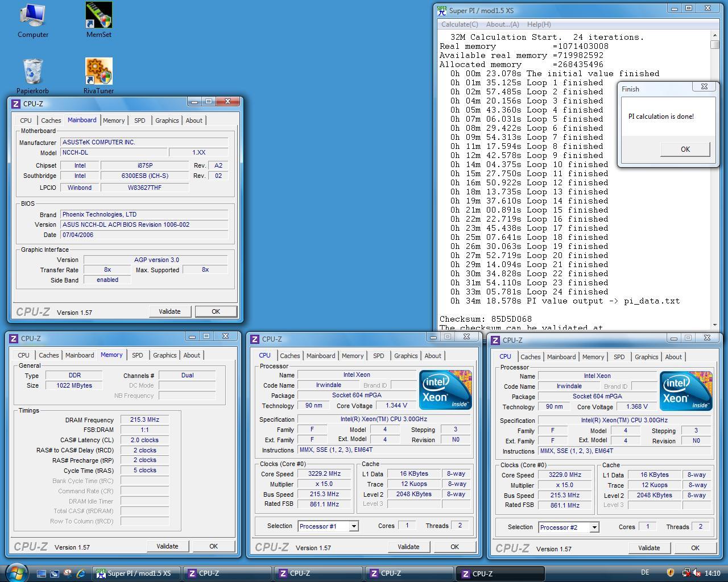The image size is (728, 582).
Task: Click the Core Speed value 3229.2 MHz
Action: click(x=325, y=474)
